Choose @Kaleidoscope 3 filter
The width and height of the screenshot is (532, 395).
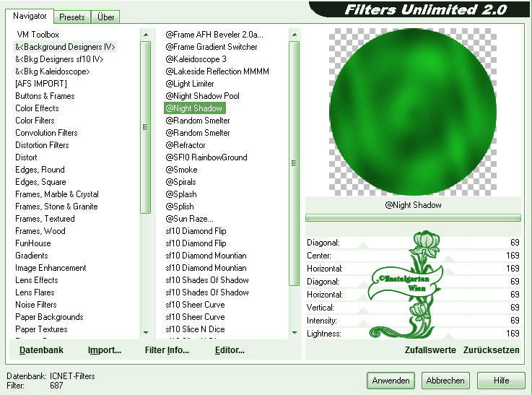[196, 59]
